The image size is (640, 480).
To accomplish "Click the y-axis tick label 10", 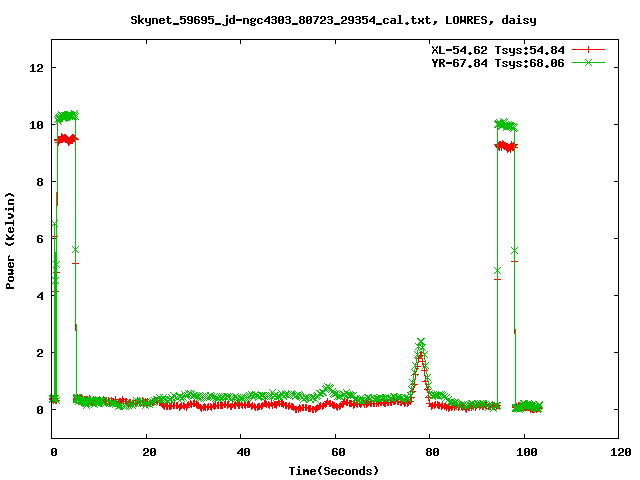I will tap(36, 125).
